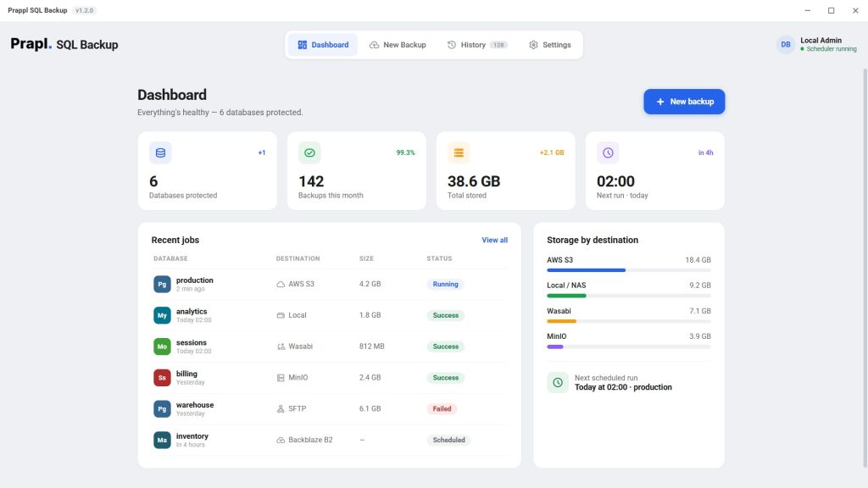868x488 pixels.
Task: Click the 18.4 GB AWS S3 value
Action: click(698, 260)
